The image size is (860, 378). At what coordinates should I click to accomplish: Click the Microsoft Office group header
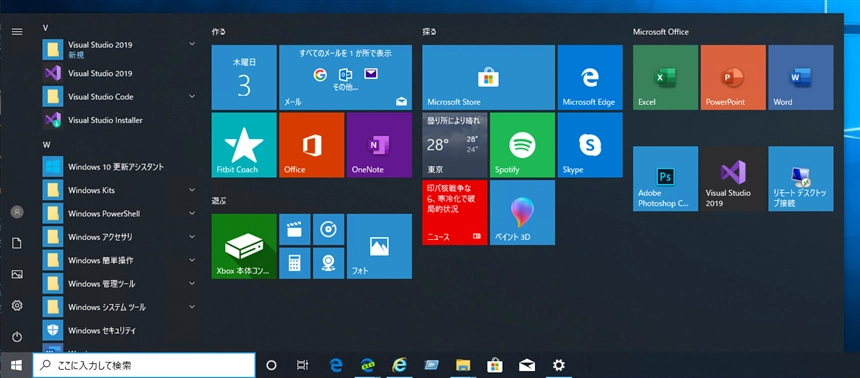coord(661,32)
